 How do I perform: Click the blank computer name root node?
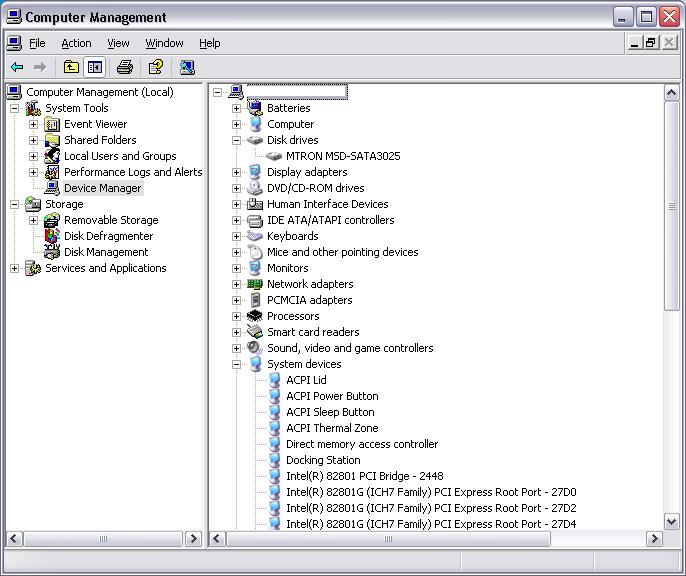click(x=297, y=92)
